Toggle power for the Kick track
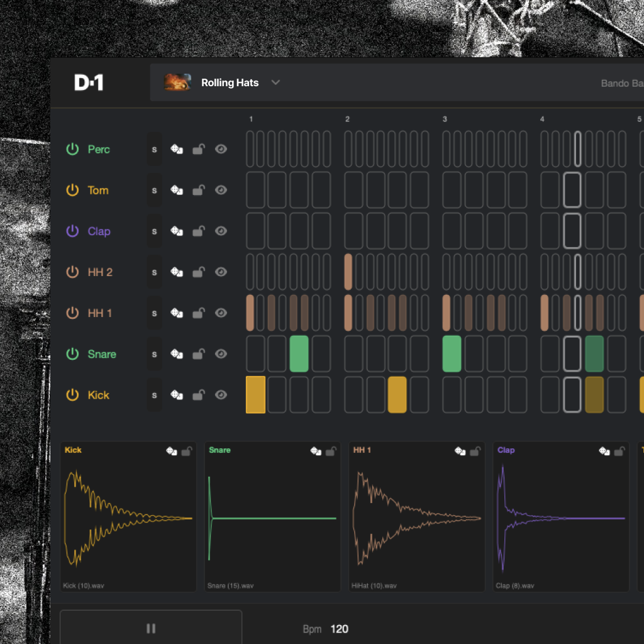Image resolution: width=644 pixels, height=644 pixels. pos(73,395)
